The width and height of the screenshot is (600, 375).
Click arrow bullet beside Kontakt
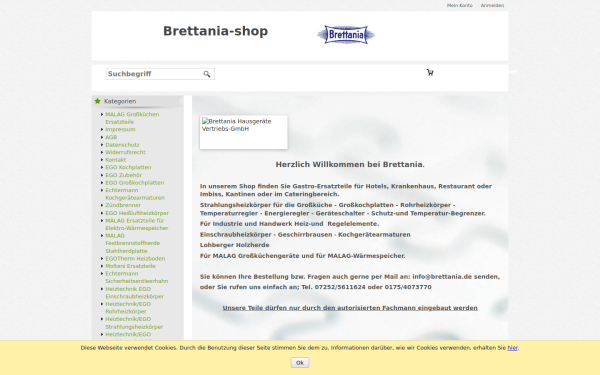click(x=102, y=160)
